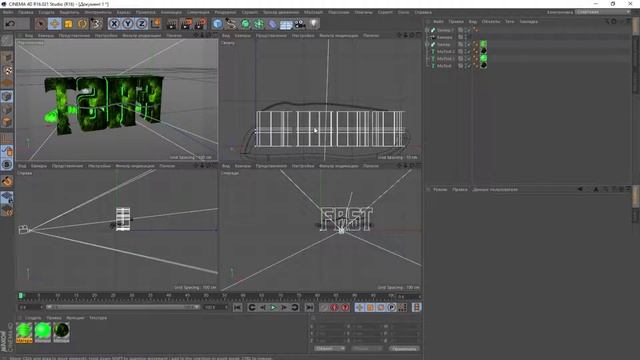Switch to Polygons mode
The image size is (640, 360).
click(x=7, y=122)
